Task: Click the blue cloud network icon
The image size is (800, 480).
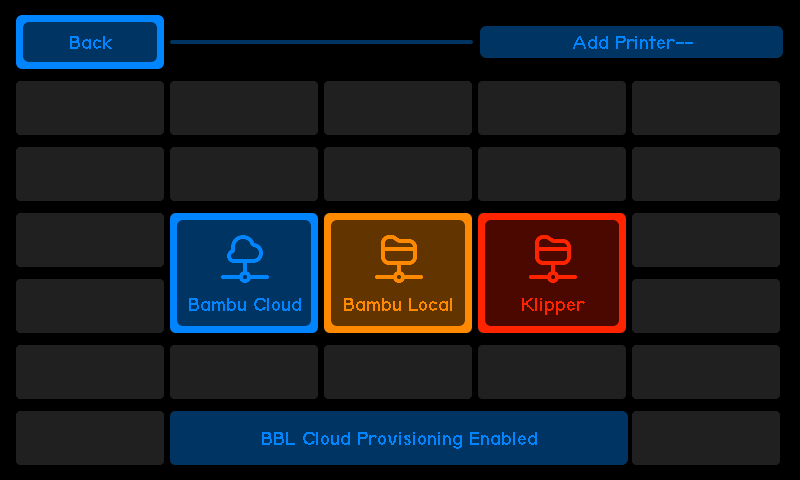Action: pyautogui.click(x=245, y=259)
